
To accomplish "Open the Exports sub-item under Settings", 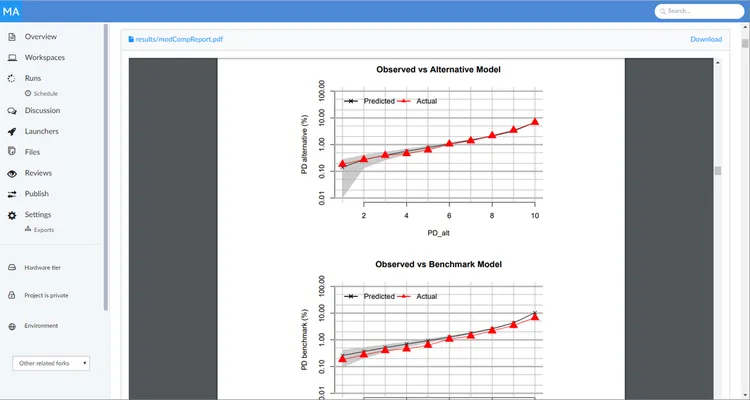I will point(44,230).
